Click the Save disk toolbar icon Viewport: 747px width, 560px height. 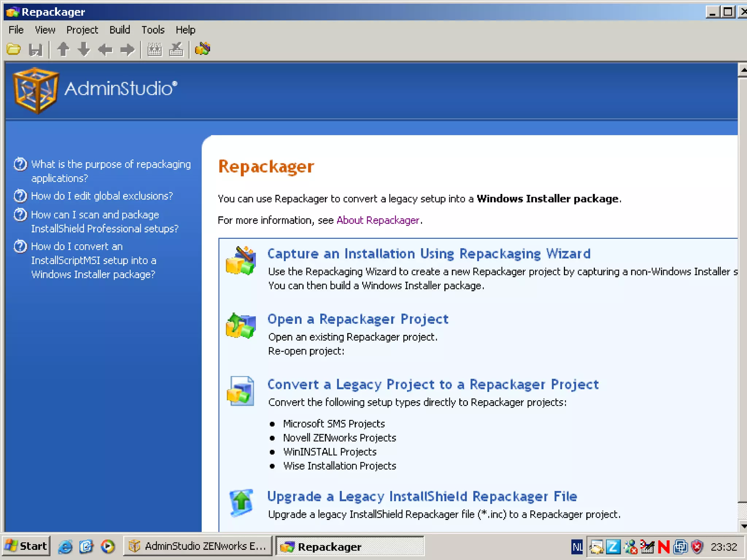point(35,49)
